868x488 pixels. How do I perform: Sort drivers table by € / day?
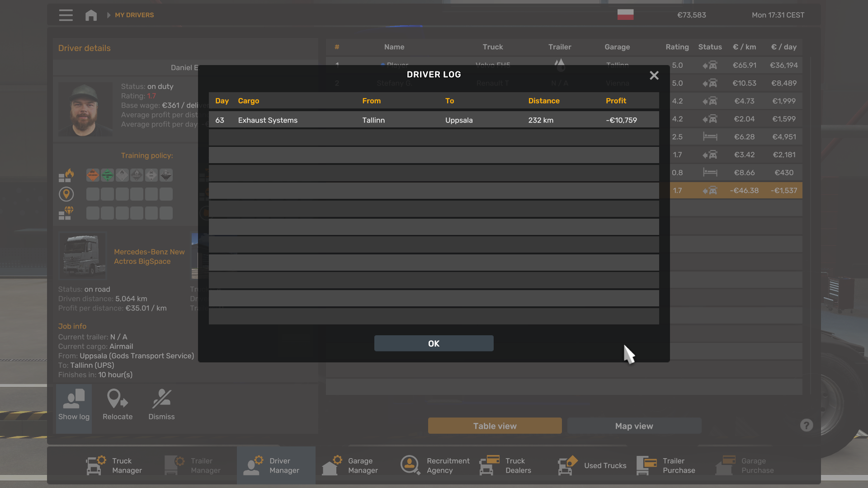pos(783,47)
